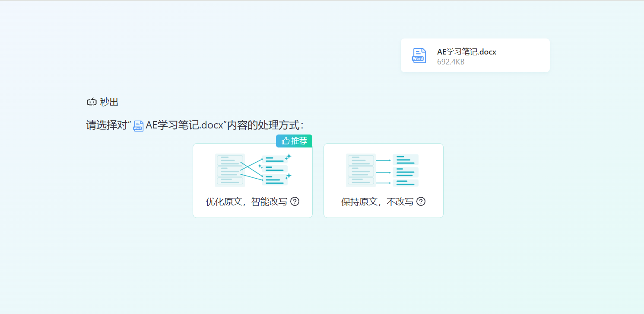Screen dimensions: 644x314
Task: Click the 推荐 badge text
Action: [299, 141]
